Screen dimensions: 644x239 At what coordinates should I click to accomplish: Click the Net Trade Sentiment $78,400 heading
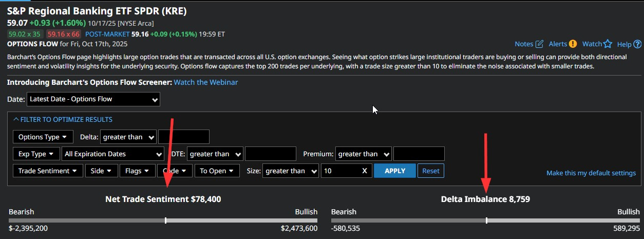tap(163, 199)
